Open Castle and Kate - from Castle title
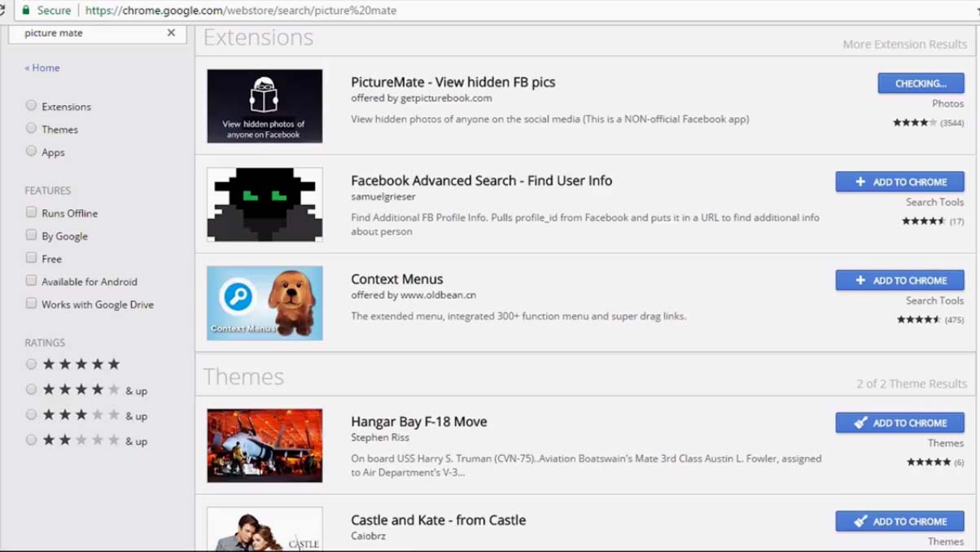The image size is (980, 552). click(x=439, y=520)
